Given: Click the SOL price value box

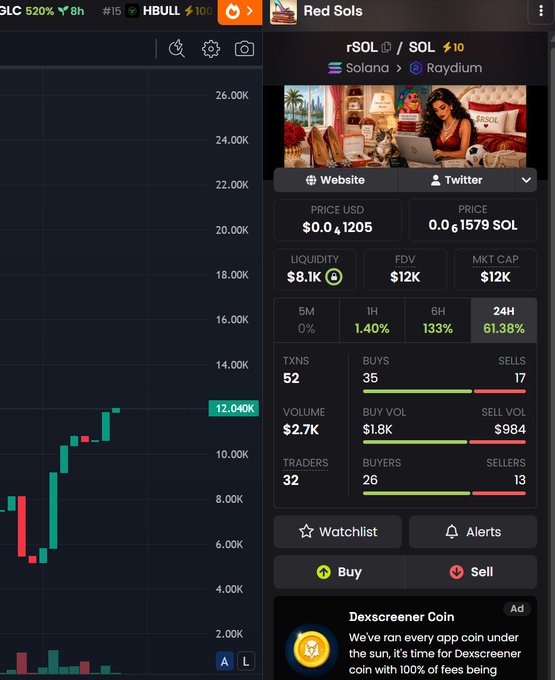Looking at the screenshot, I should pos(473,220).
